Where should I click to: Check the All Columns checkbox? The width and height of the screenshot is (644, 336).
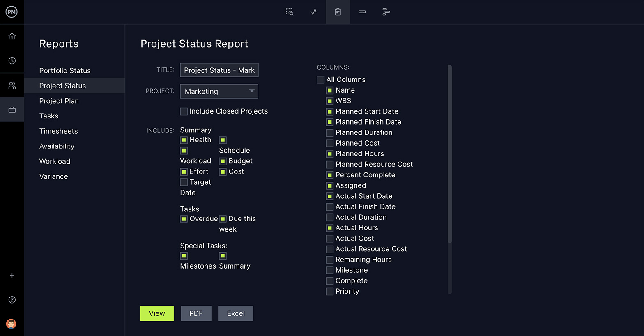tap(321, 80)
